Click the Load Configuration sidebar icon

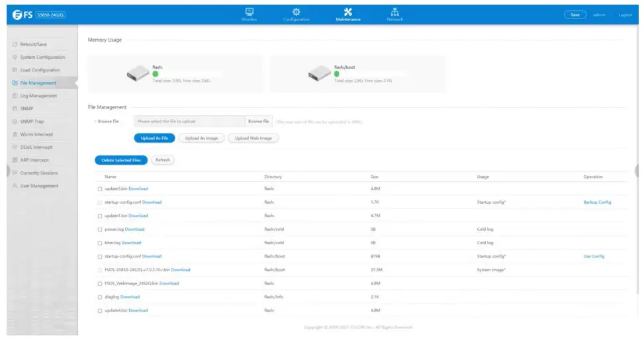[x=15, y=70]
